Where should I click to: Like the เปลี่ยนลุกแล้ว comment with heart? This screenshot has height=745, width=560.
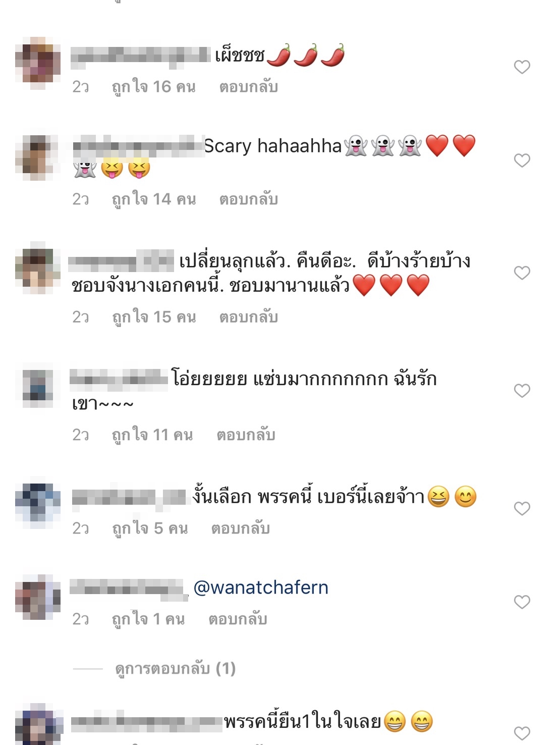pyautogui.click(x=522, y=273)
